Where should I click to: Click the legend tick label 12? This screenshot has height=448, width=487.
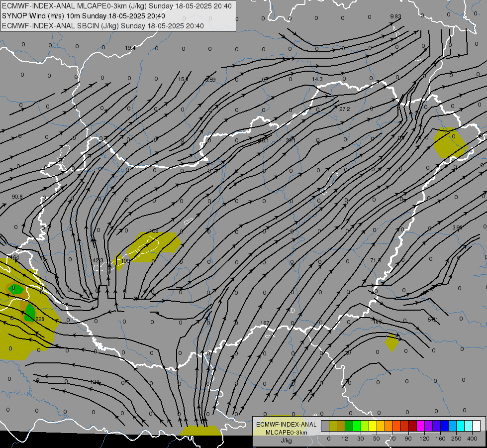pyautogui.click(x=345, y=439)
